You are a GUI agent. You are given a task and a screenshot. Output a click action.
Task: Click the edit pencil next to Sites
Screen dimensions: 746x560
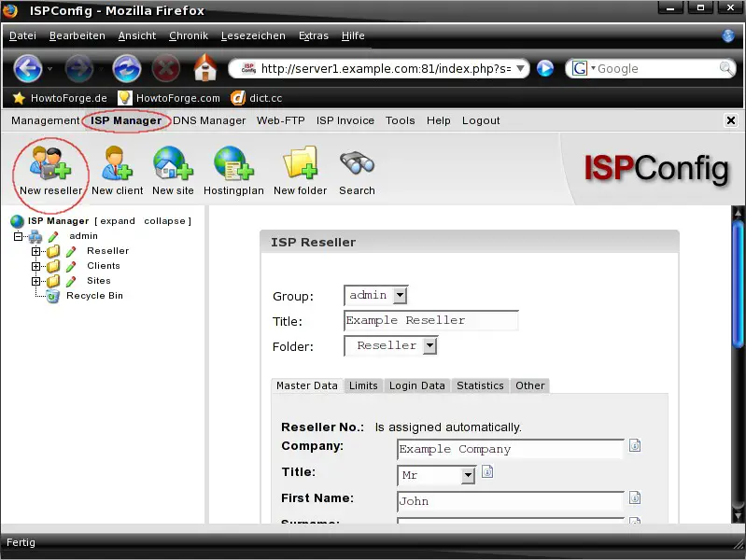point(71,281)
